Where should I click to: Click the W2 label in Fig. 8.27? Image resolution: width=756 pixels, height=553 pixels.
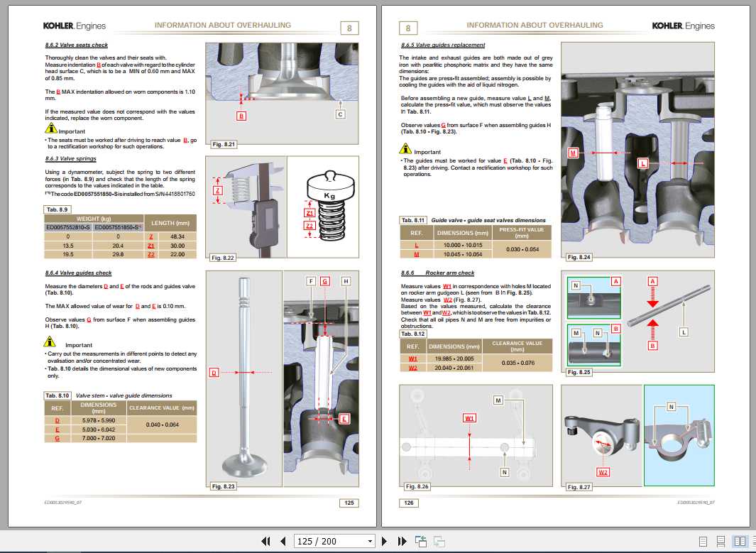(603, 471)
